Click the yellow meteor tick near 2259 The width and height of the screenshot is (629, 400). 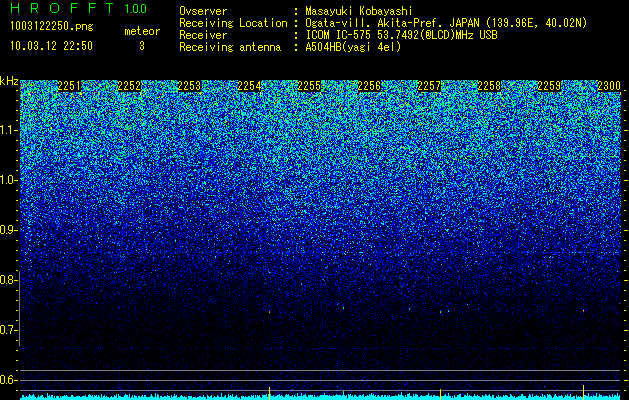tap(583, 392)
